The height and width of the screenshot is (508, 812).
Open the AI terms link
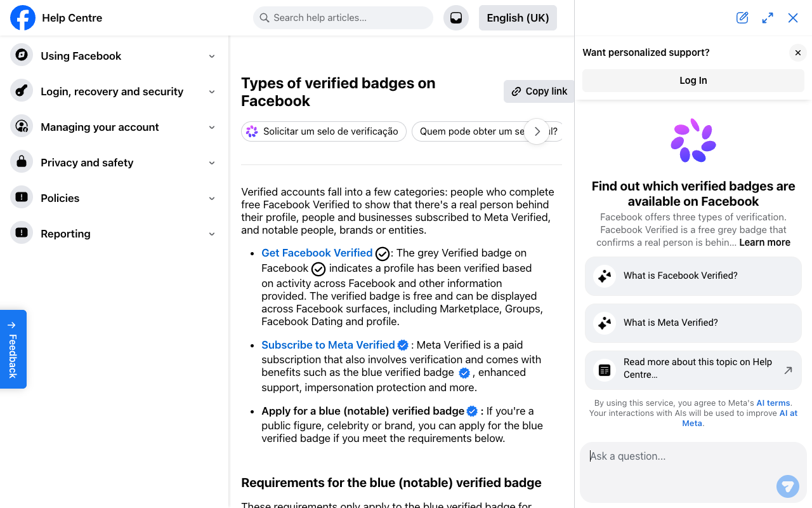773,403
